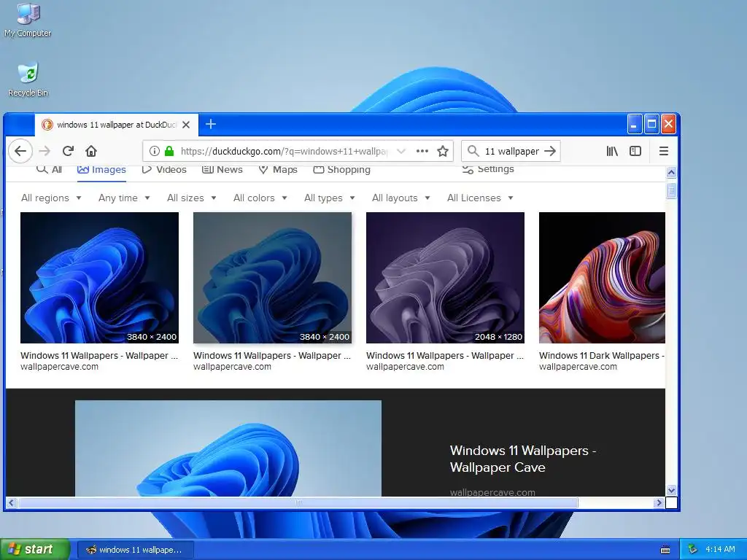Screen dimensions: 747x560
Task: Bookmark this page with the star icon
Action: pos(443,152)
